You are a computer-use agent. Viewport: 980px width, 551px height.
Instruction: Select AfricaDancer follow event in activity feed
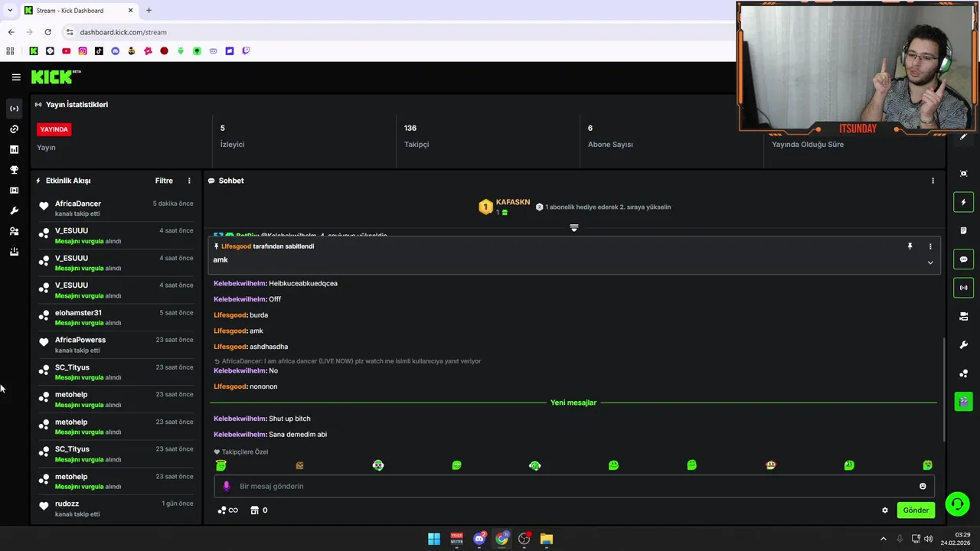click(x=116, y=208)
